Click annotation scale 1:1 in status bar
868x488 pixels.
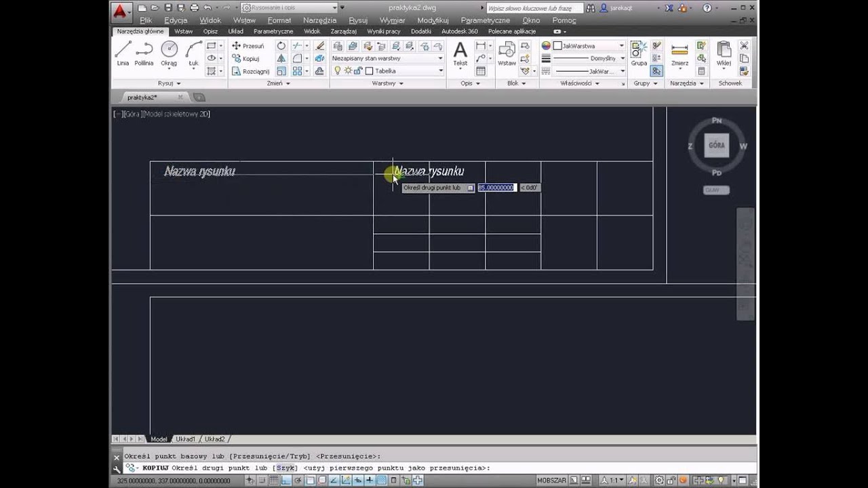pos(613,481)
